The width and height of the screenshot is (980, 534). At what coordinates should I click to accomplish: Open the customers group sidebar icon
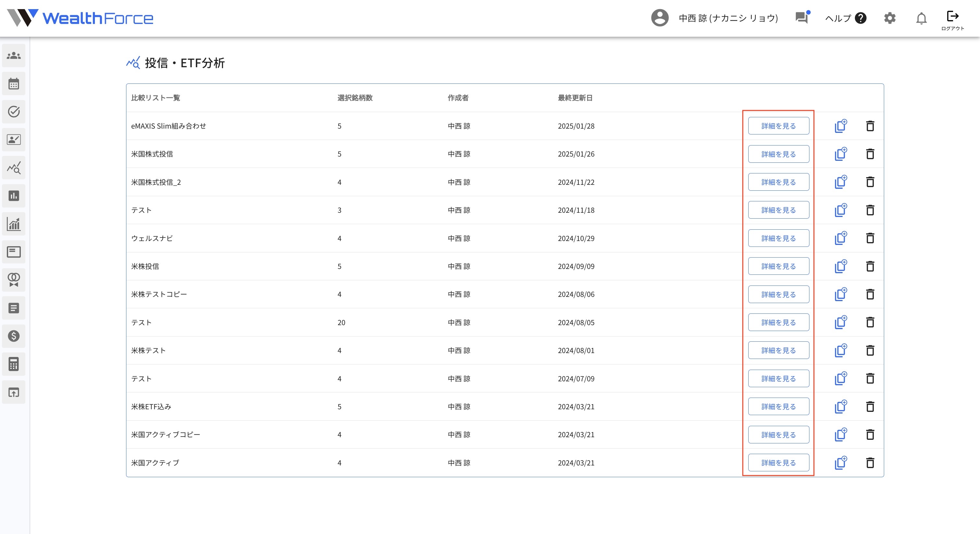click(14, 56)
